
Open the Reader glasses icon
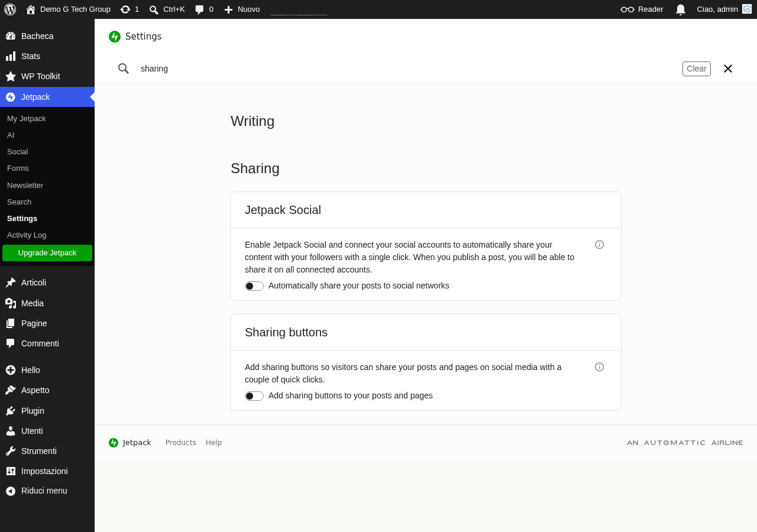pos(627,9)
